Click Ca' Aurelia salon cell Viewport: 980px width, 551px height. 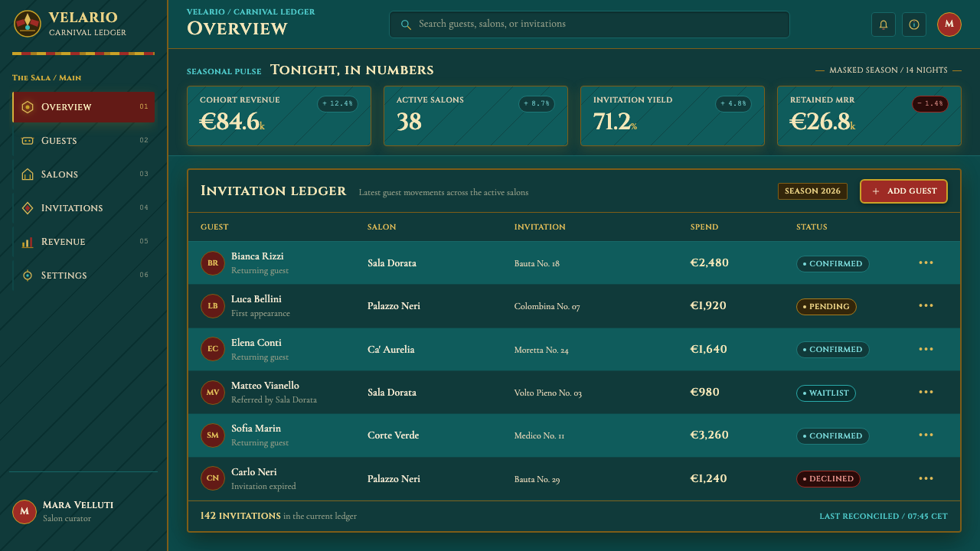tap(390, 350)
